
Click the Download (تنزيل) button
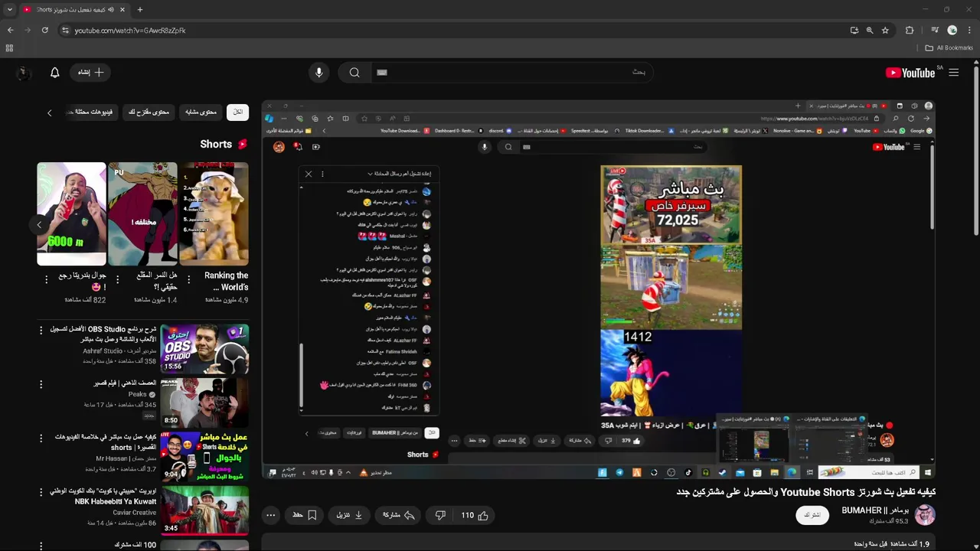coord(349,516)
